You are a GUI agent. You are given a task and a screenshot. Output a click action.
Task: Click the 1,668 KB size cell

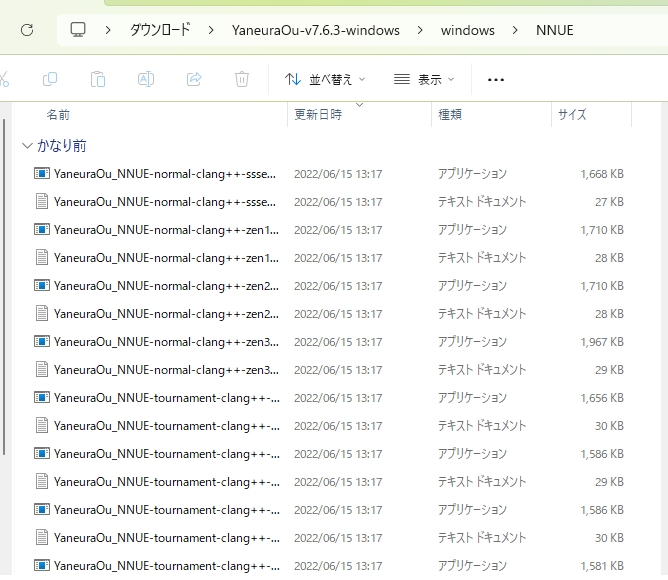(602, 174)
